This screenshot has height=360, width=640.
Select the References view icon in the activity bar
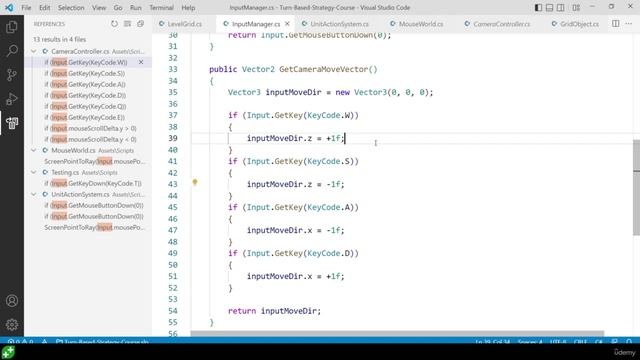coord(12,123)
